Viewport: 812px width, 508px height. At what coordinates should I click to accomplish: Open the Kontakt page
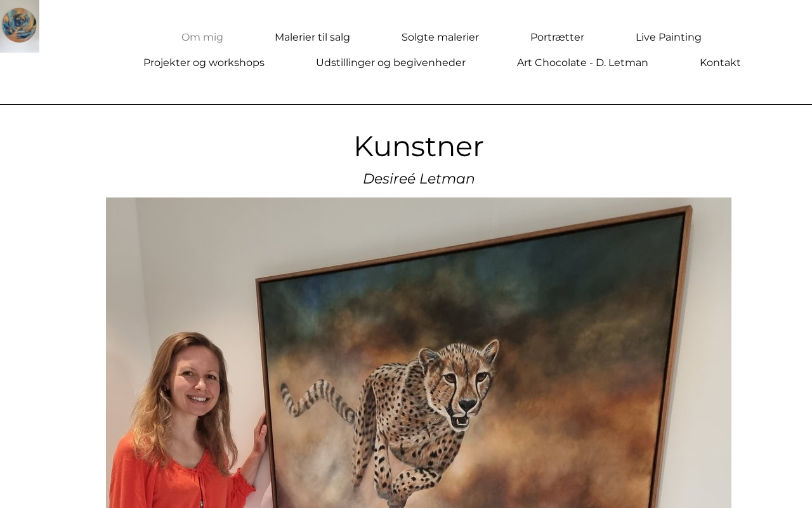tap(720, 63)
